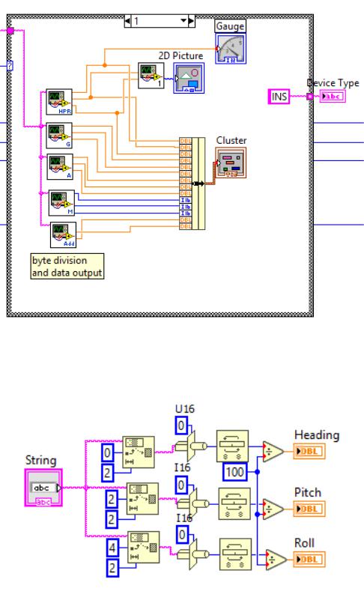Image resolution: width=364 pixels, height=597 pixels.
Task: Select the Roll divide function
Action: click(x=276, y=560)
